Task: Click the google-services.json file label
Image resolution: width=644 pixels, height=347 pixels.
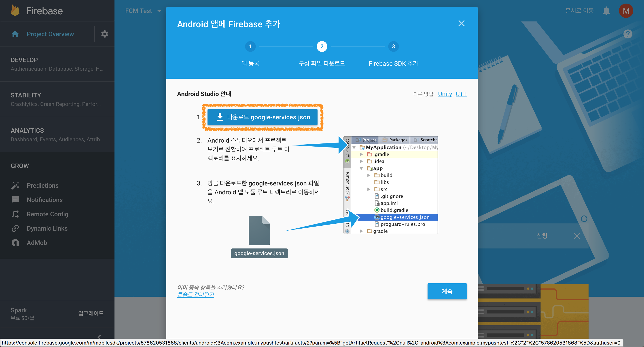Action: [x=259, y=253]
